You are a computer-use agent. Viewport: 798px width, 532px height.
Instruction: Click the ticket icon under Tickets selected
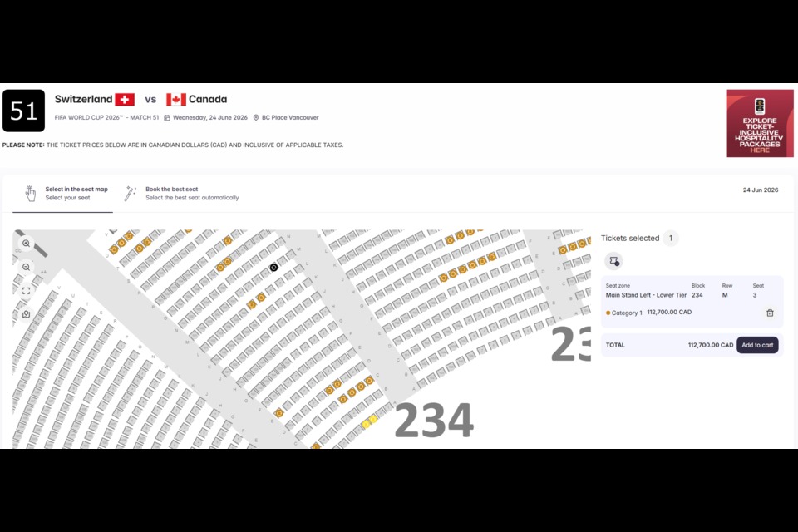(613, 261)
